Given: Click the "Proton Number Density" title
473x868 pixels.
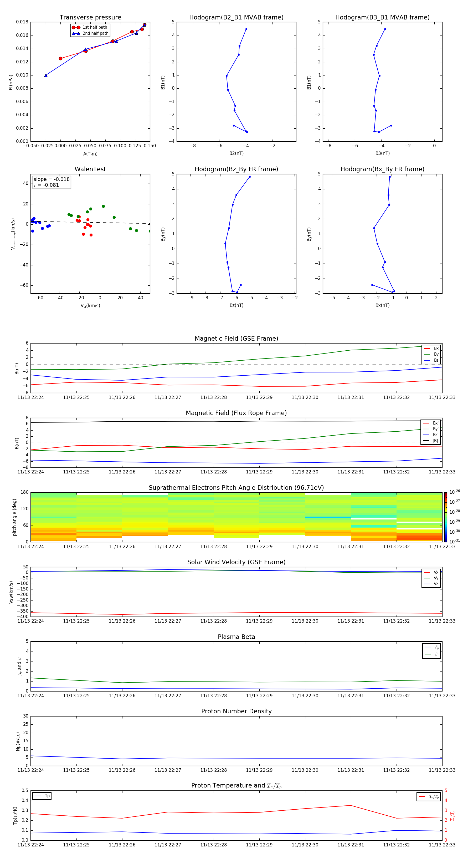Looking at the screenshot, I should 236,711.
